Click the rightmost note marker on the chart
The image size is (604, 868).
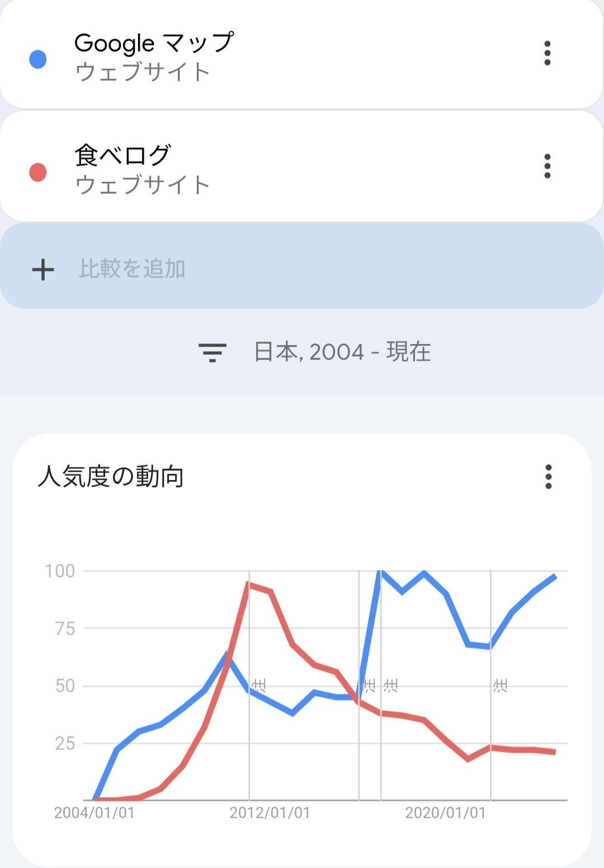pyautogui.click(x=501, y=685)
